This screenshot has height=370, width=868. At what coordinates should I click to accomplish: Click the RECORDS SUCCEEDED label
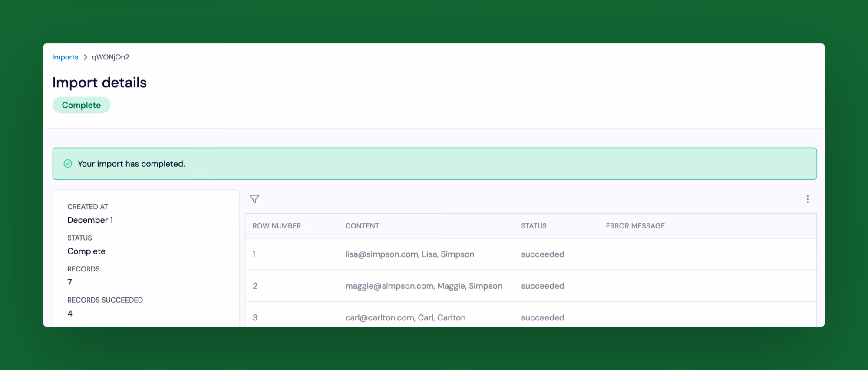[x=105, y=300]
